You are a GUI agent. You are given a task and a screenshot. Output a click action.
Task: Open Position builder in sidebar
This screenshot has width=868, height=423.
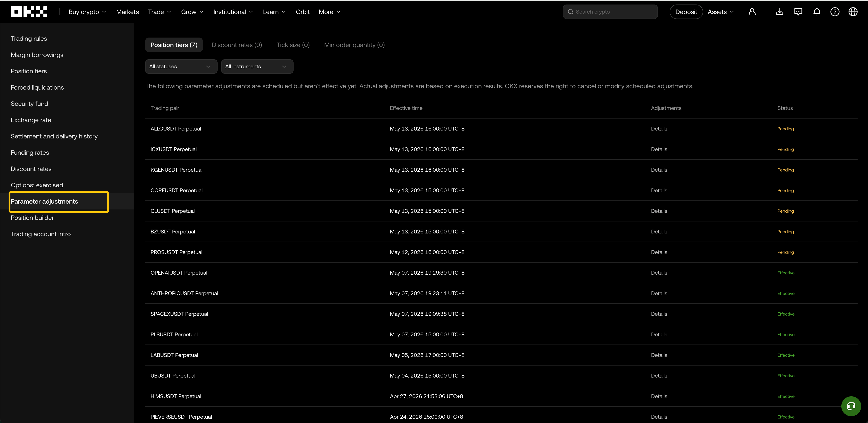tap(32, 218)
